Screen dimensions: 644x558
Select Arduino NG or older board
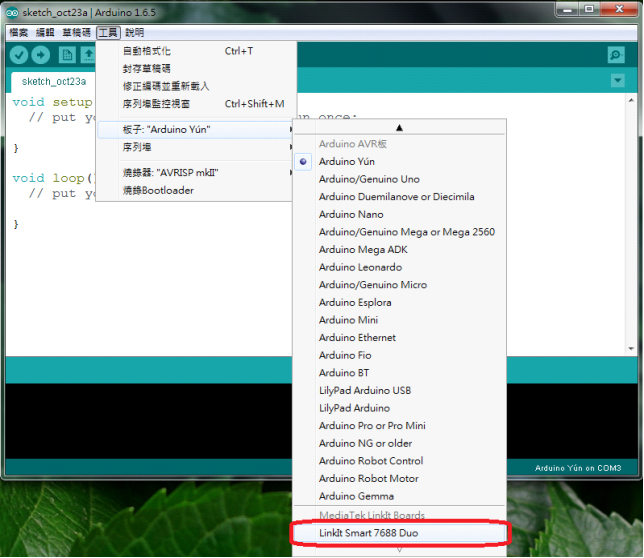(x=399, y=443)
